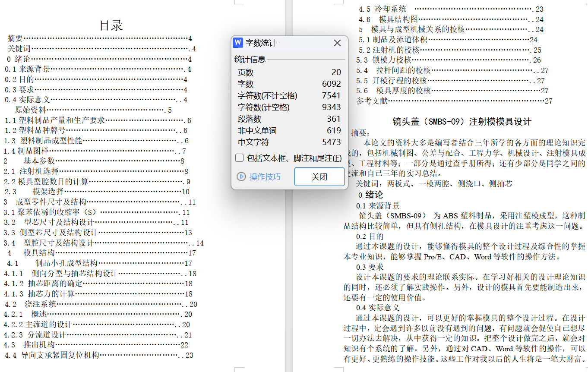Click the title 镜头盖（SMBS-09）注射模模具设计

point(462,122)
